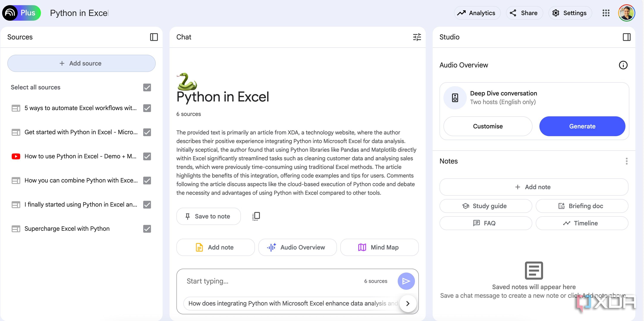The height and width of the screenshot is (321, 644).
Task: Edit the notebook title Python in Excel
Action: point(79,13)
